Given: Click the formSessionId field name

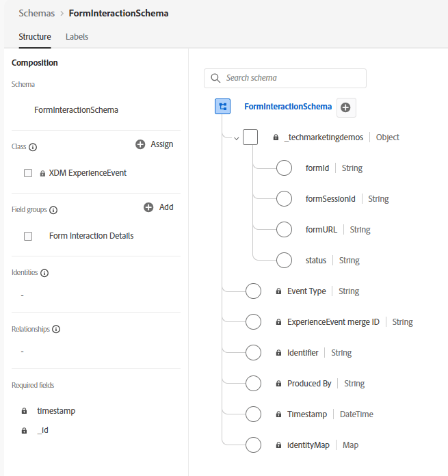Looking at the screenshot, I should (330, 199).
